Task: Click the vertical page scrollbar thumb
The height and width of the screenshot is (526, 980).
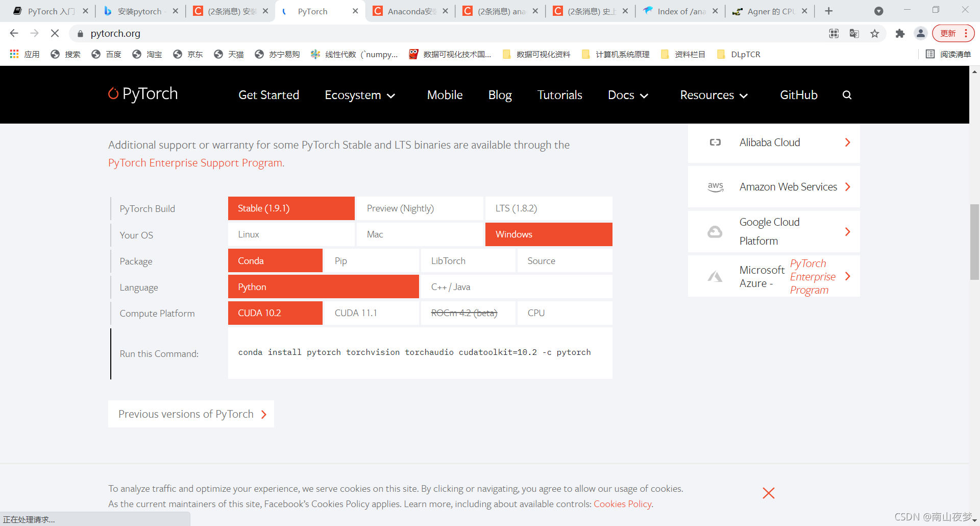Action: coord(974,242)
